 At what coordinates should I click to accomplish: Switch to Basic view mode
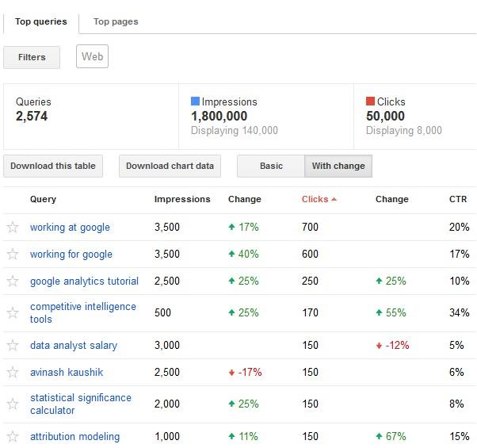pos(271,167)
